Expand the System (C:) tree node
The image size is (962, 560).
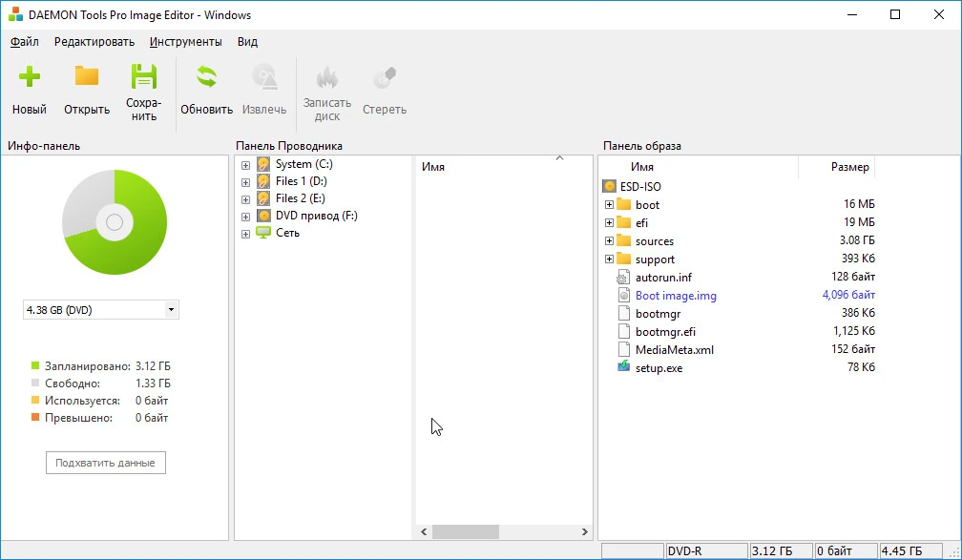245,165
